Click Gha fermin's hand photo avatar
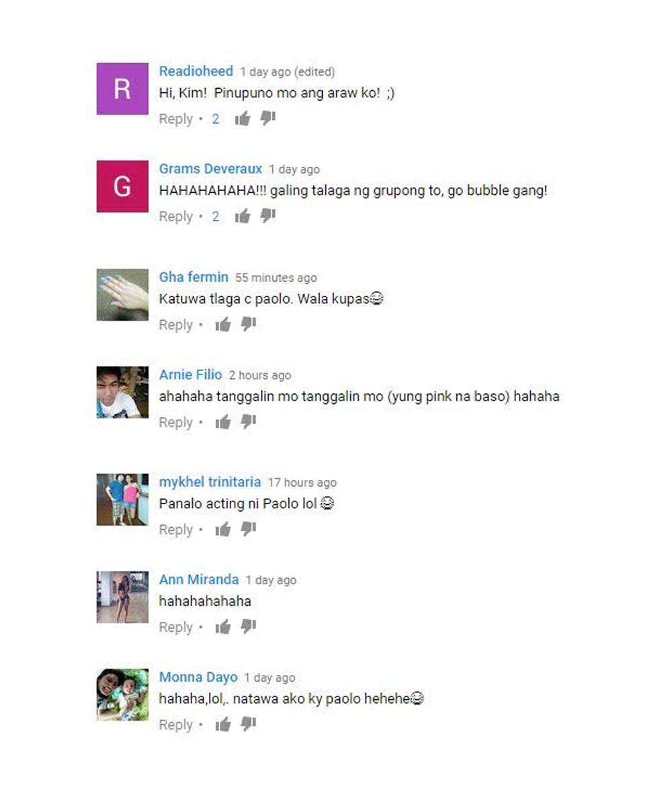This screenshot has width=672, height=800. click(122, 294)
